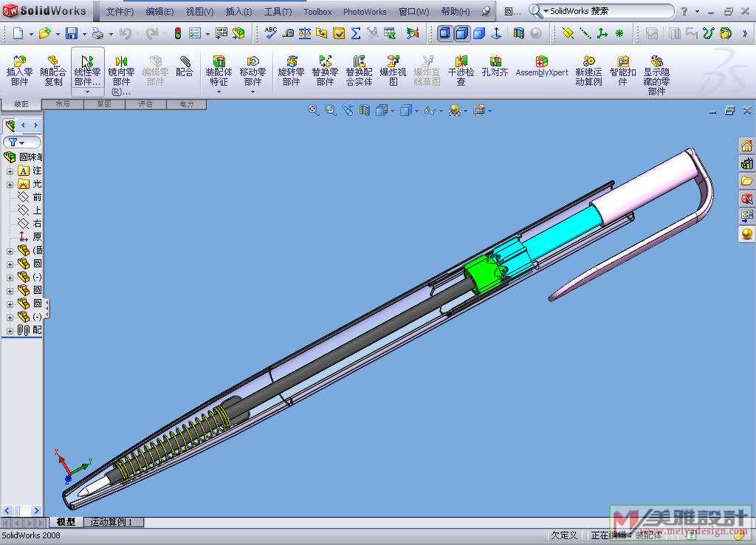
Task: Click the traffic-light Rebuild icon
Action: click(178, 33)
